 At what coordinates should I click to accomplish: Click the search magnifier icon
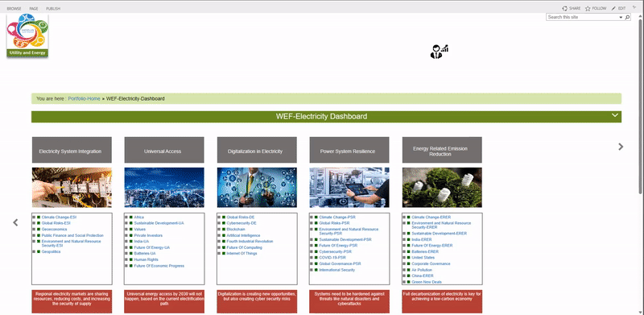627,17
